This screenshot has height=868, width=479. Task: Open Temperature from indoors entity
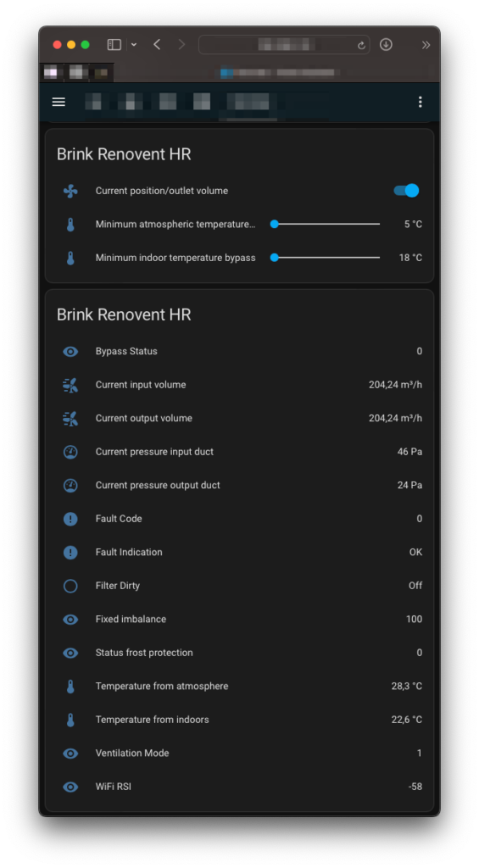pos(239,721)
